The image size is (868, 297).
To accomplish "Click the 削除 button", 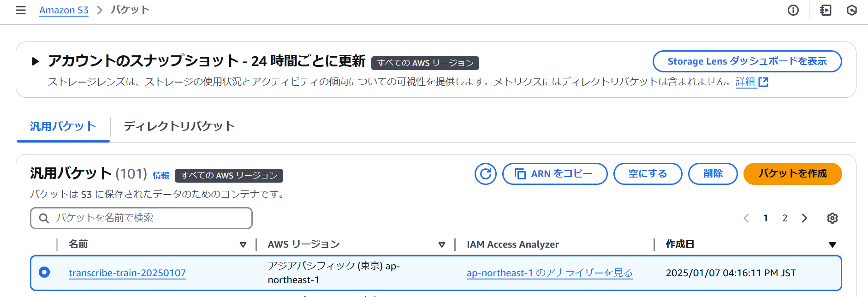I will click(x=713, y=174).
